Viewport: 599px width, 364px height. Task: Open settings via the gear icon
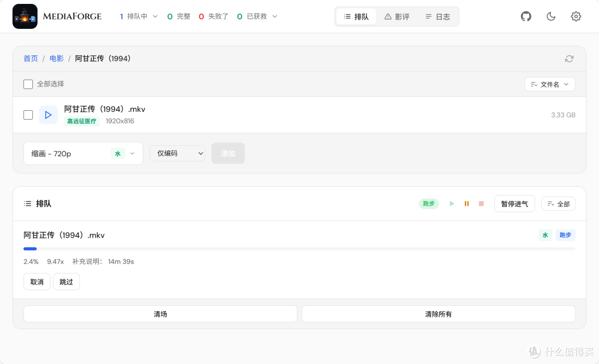coord(576,17)
